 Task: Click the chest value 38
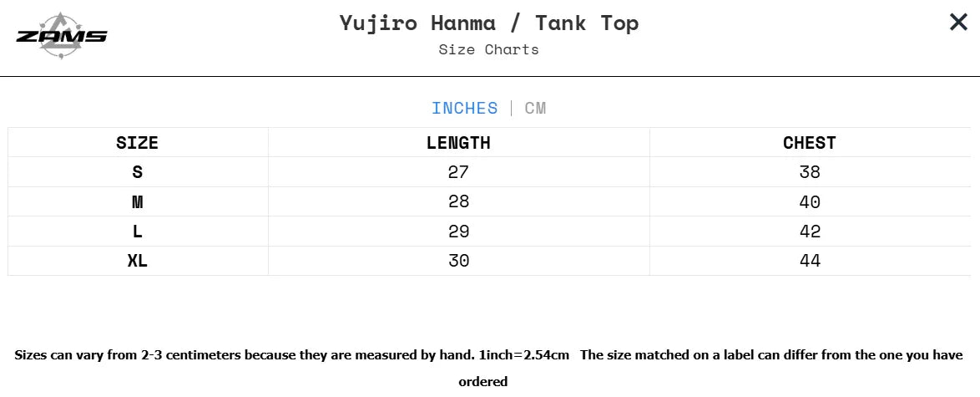point(810,172)
